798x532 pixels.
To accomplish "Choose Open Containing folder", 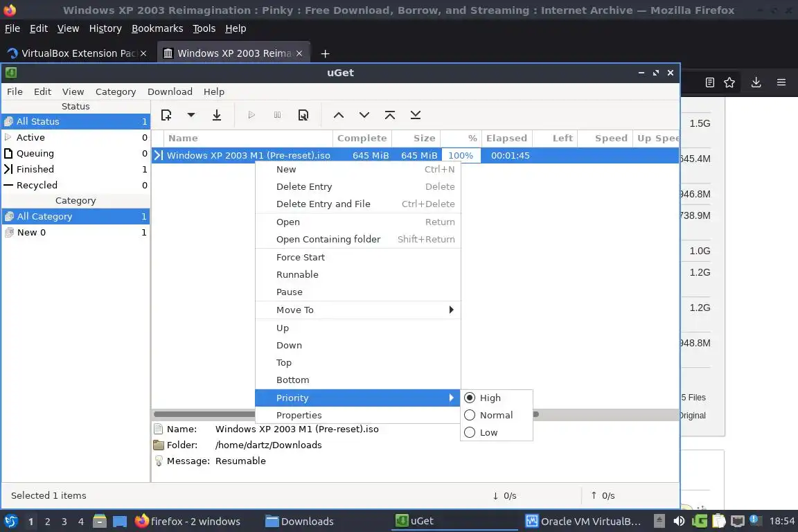I will click(357, 239).
